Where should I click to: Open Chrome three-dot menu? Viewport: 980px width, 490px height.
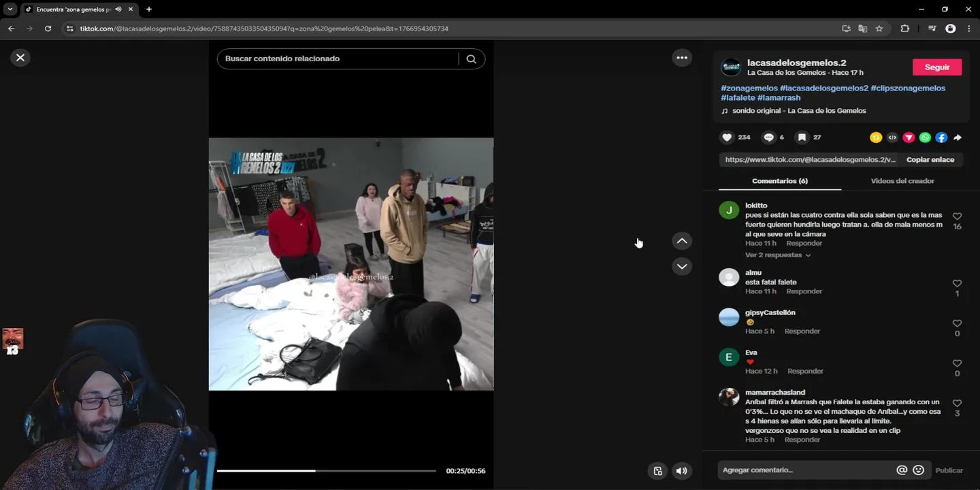(969, 29)
